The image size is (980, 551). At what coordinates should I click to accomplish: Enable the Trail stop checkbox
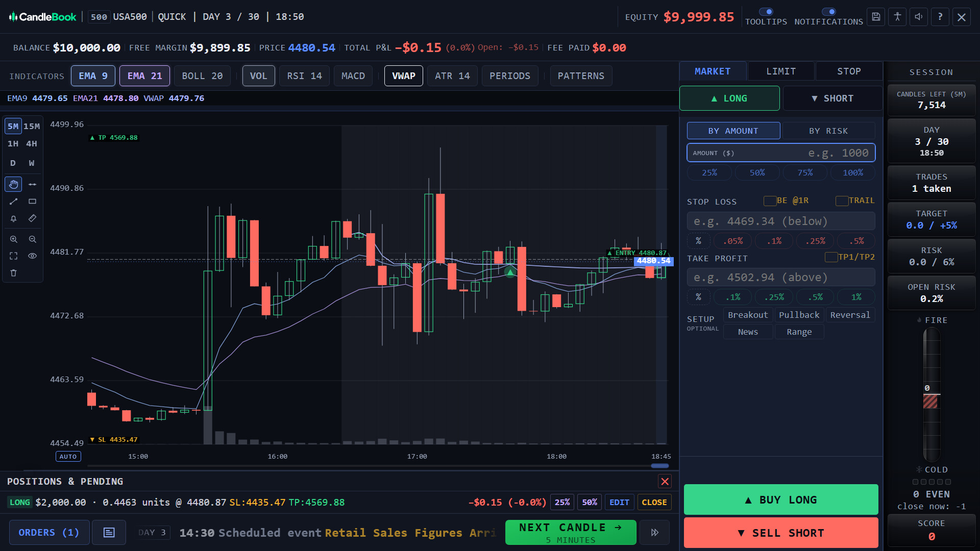842,201
